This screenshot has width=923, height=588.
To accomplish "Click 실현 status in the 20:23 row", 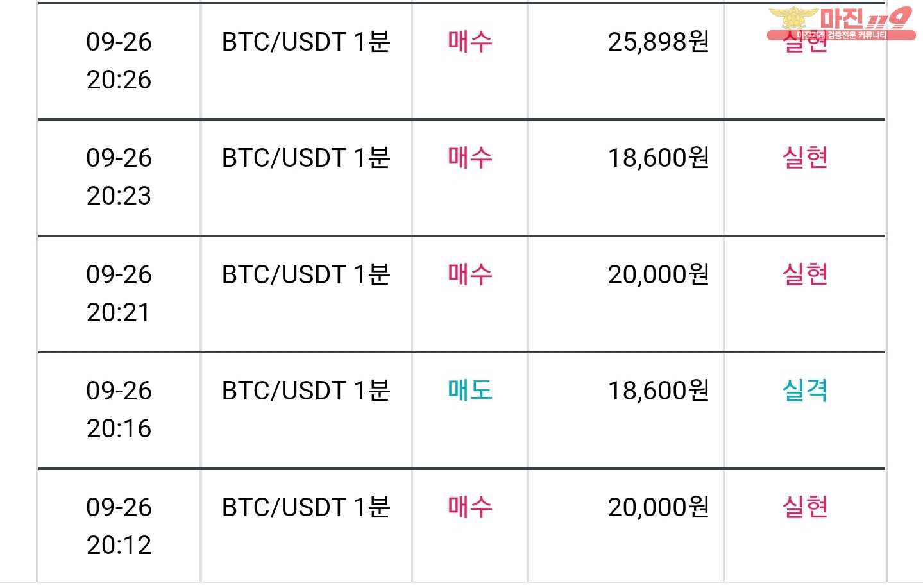I will click(x=805, y=158).
